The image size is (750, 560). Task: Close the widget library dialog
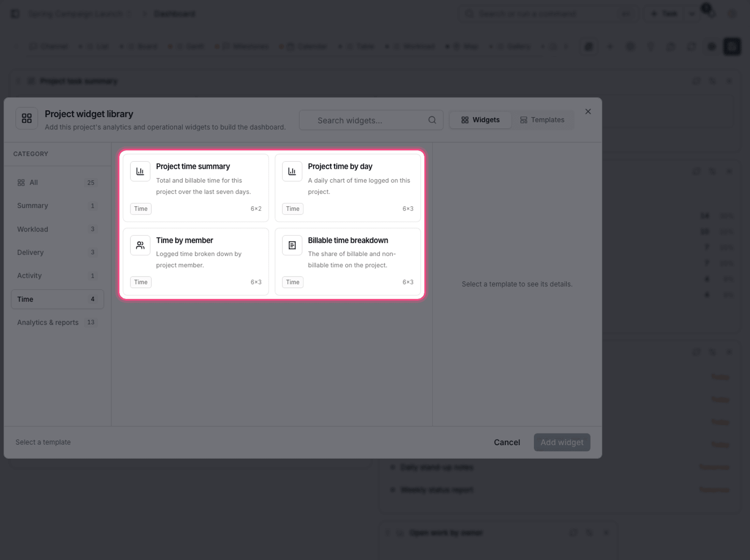tap(588, 112)
